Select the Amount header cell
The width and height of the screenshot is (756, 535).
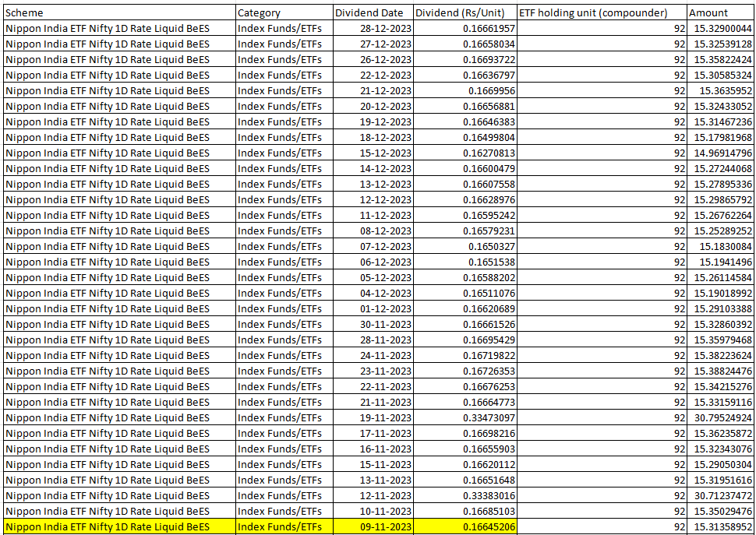click(720, 13)
